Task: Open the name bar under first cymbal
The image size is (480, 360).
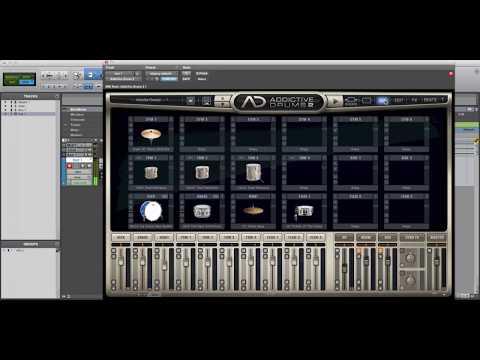Action: tap(151, 149)
